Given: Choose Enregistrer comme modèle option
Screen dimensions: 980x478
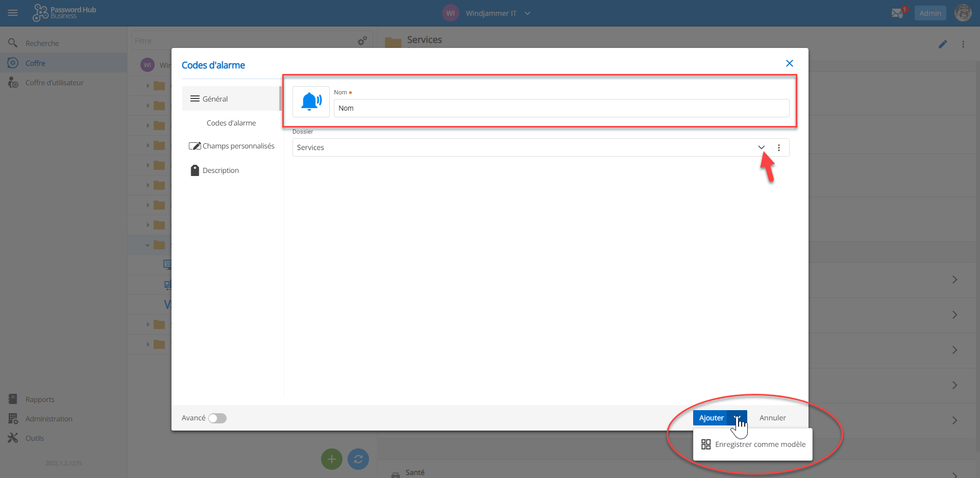Looking at the screenshot, I should [x=759, y=444].
